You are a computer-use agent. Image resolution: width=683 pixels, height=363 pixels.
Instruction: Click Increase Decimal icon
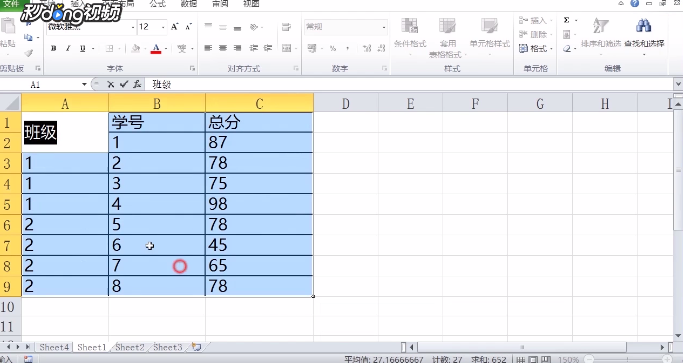tap(367, 48)
